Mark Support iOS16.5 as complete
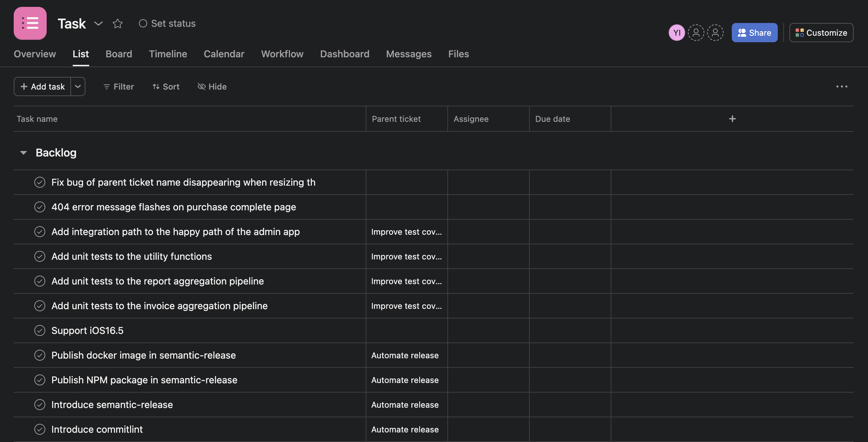Image resolution: width=868 pixels, height=442 pixels. (40, 330)
